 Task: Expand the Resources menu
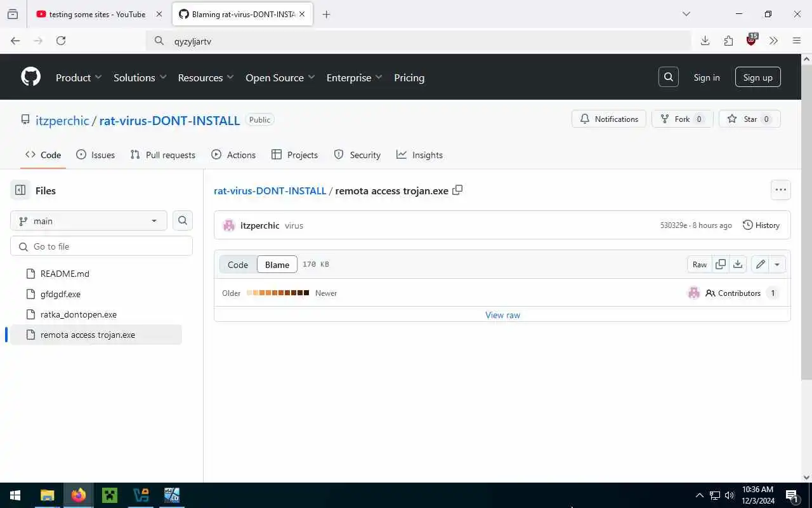pos(206,77)
